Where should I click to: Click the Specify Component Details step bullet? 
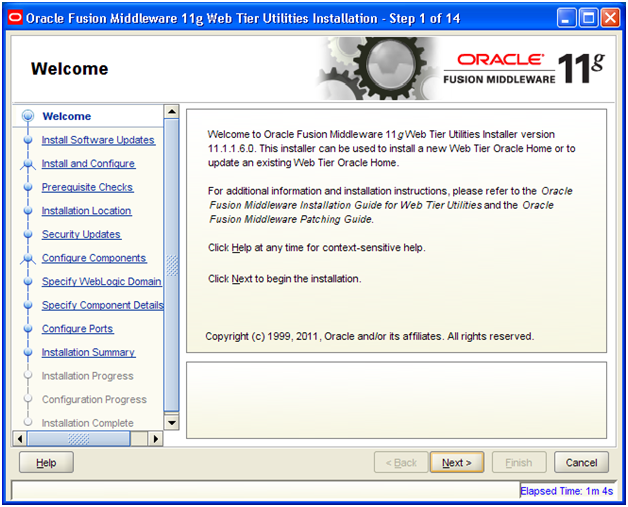point(28,305)
